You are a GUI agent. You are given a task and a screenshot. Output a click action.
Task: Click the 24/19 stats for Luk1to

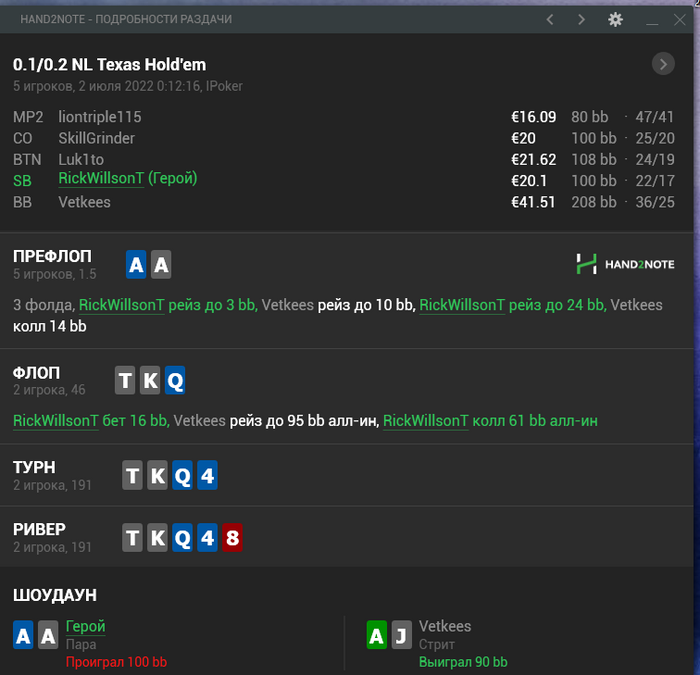coord(655,160)
